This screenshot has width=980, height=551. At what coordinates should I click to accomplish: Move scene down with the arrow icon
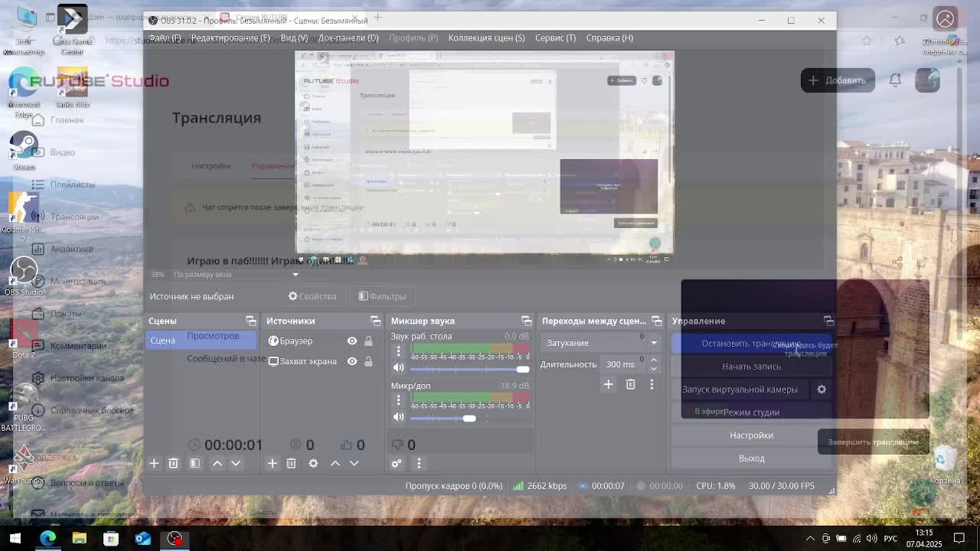[x=236, y=463]
